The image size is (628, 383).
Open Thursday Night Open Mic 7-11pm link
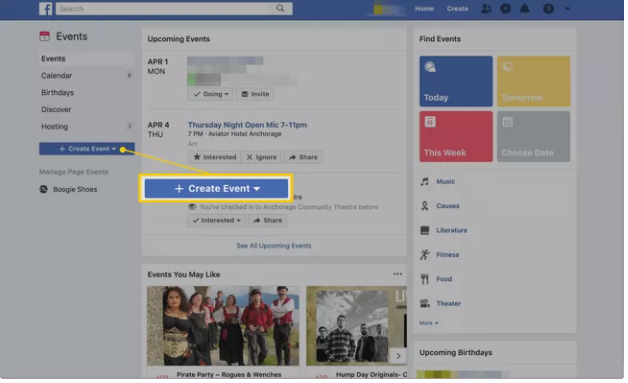point(247,125)
